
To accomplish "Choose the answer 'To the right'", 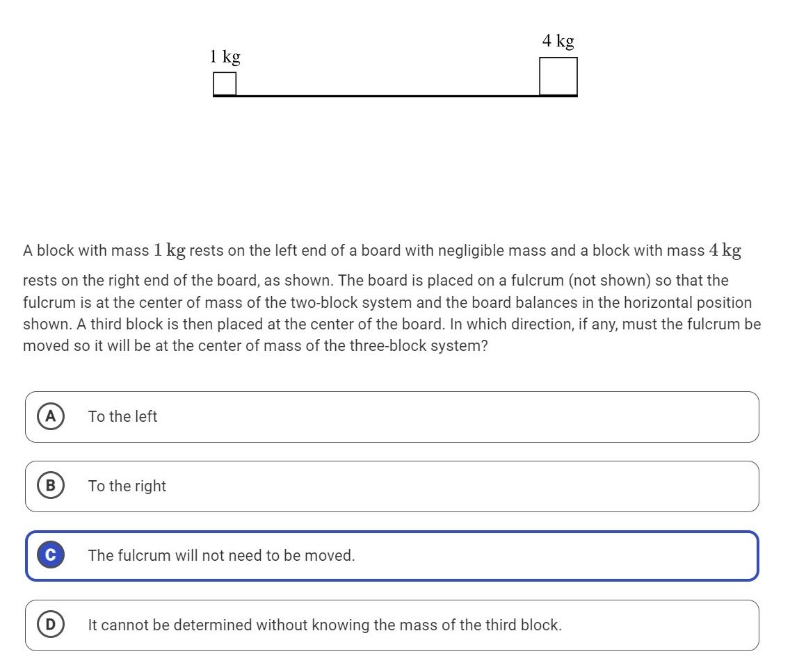I will click(x=127, y=486).
